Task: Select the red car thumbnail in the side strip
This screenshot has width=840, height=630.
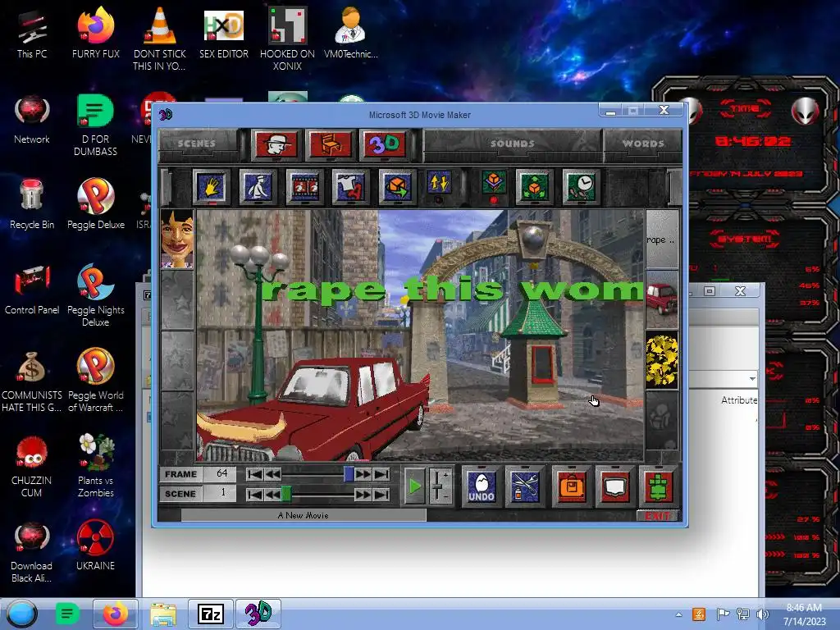Action: tap(662, 299)
